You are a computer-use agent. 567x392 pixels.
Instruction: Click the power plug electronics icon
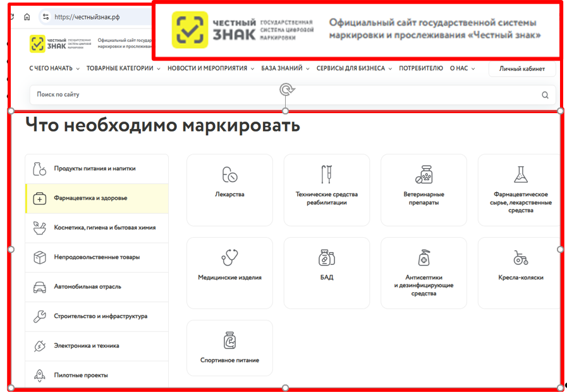pos(39,346)
